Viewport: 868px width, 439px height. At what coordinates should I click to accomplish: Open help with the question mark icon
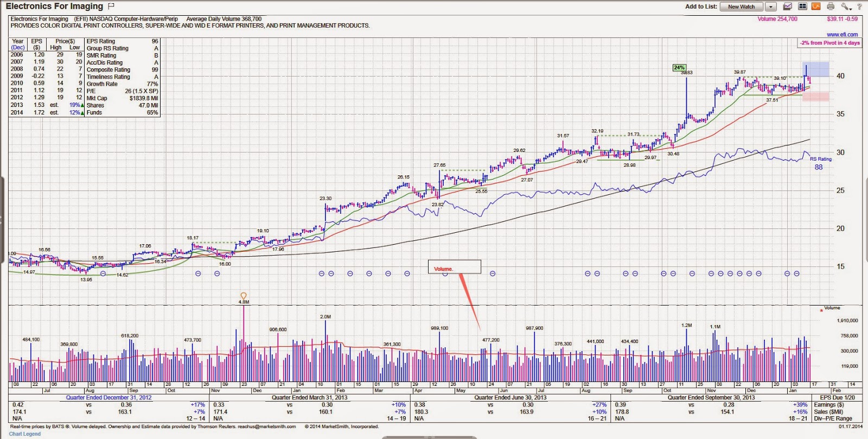point(859,7)
